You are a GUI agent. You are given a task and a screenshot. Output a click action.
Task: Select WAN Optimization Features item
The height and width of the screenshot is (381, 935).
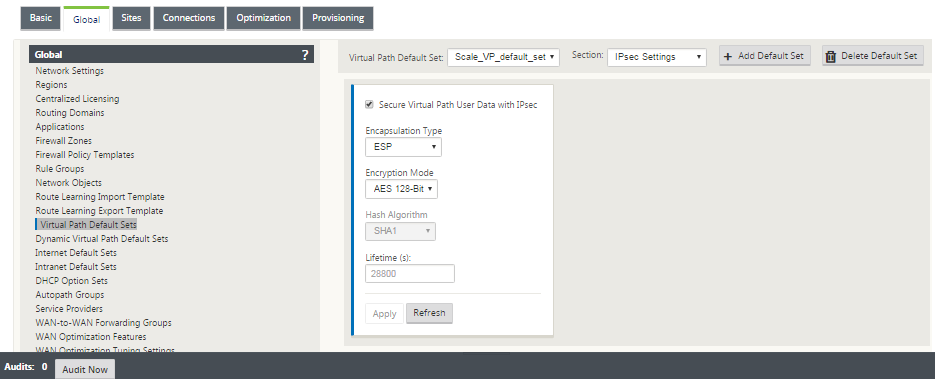point(91,337)
